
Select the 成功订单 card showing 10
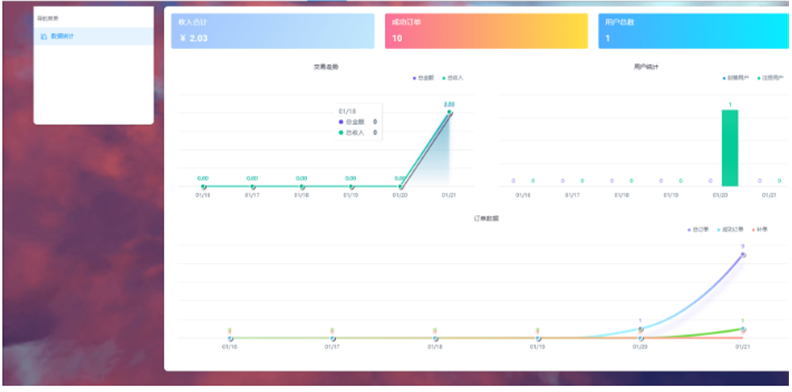(486, 31)
